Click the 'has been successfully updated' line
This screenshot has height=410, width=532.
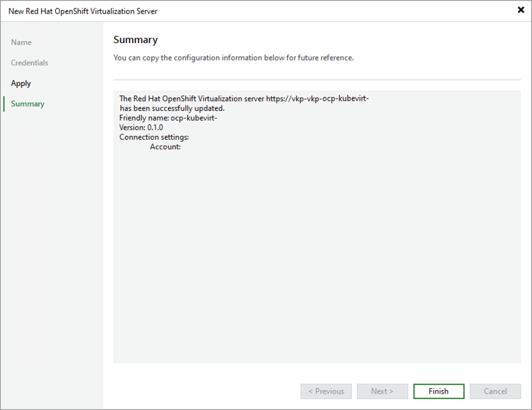(x=172, y=108)
